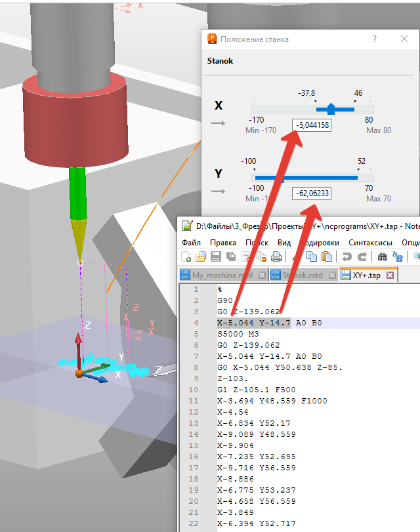Image resolution: width=420 pixels, height=532 pixels.
Task: Click line number 10 in the gutter
Action: [x=194, y=390]
